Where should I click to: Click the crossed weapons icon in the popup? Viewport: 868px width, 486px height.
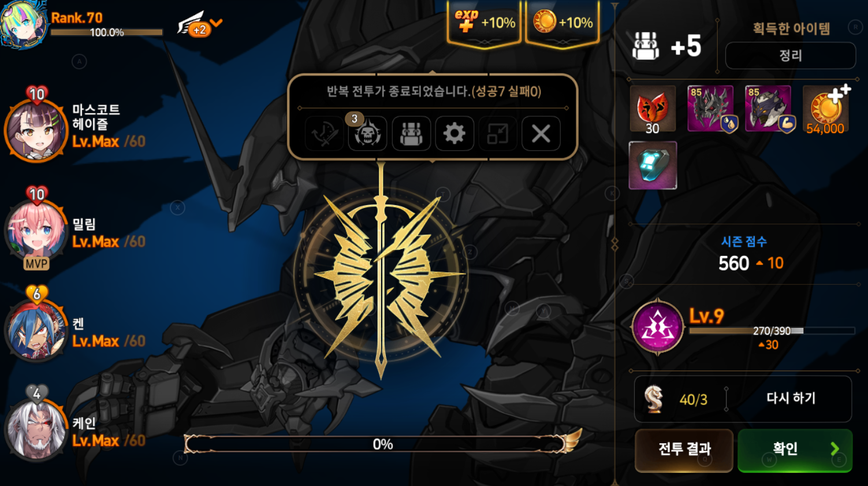click(324, 133)
